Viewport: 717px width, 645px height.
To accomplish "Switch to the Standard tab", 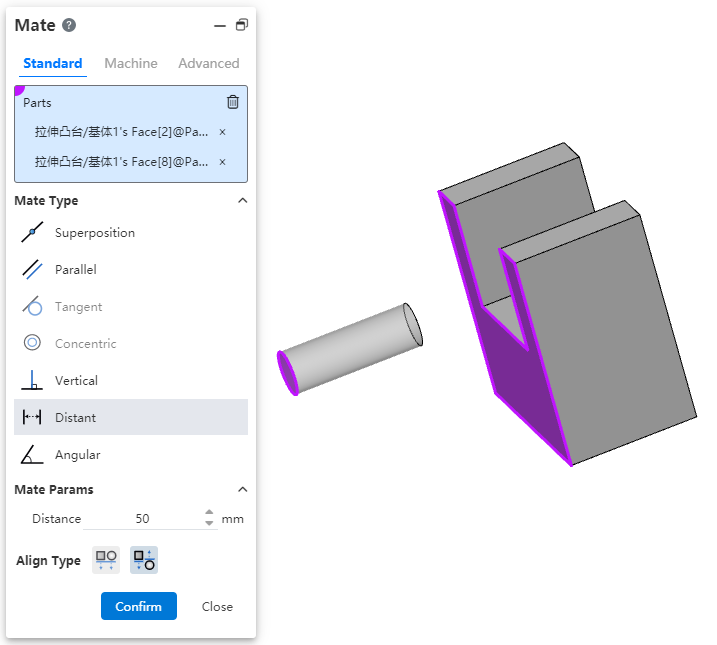I will tap(53, 63).
